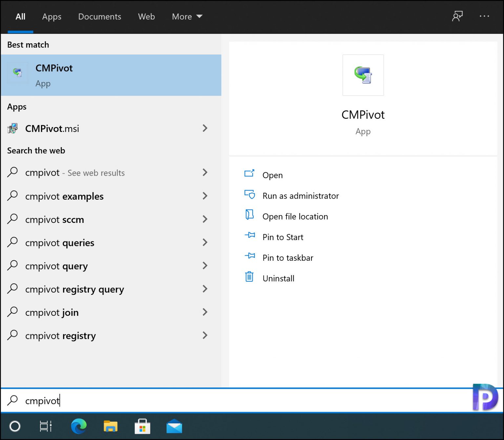Expand the More dropdown
Viewport: 504px width, 440px height.
[x=187, y=17]
